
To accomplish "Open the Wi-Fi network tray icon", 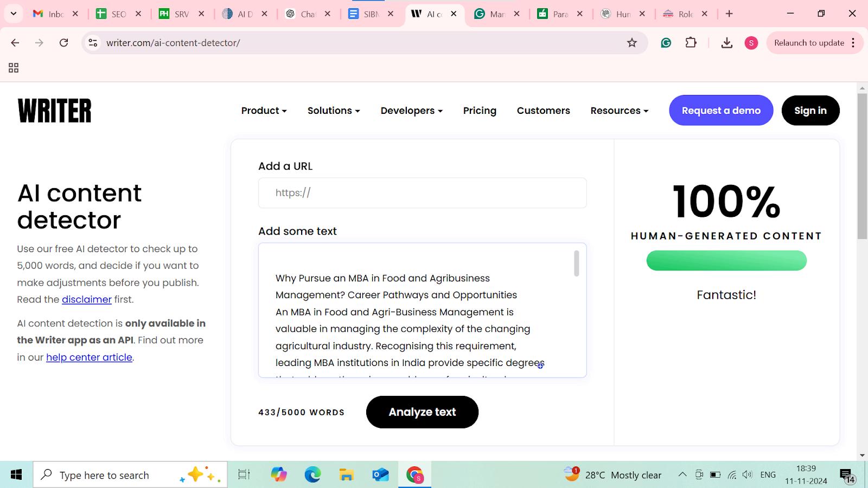I will pyautogui.click(x=732, y=475).
